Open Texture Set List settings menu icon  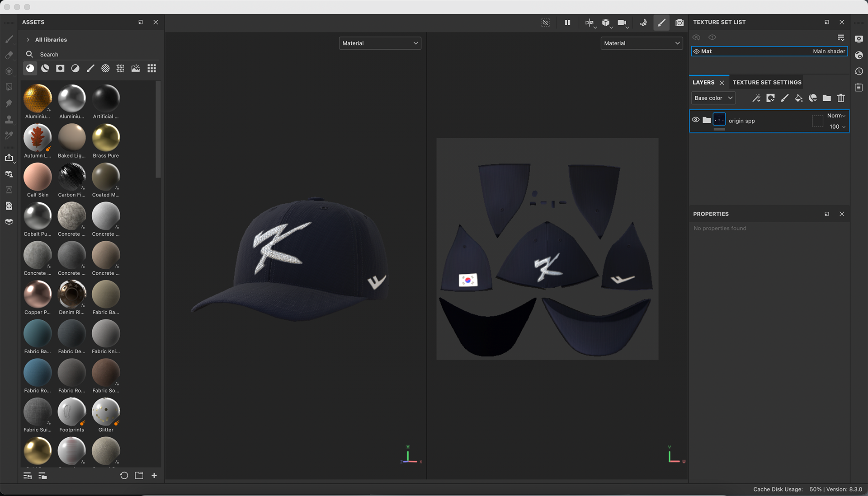pos(841,37)
